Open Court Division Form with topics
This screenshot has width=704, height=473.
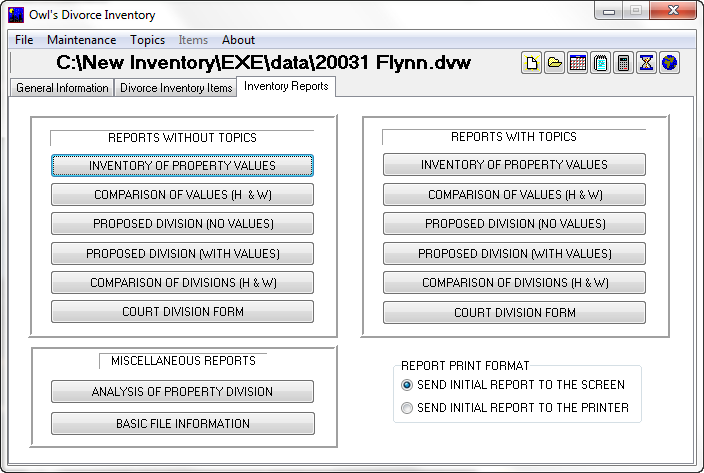coord(514,313)
